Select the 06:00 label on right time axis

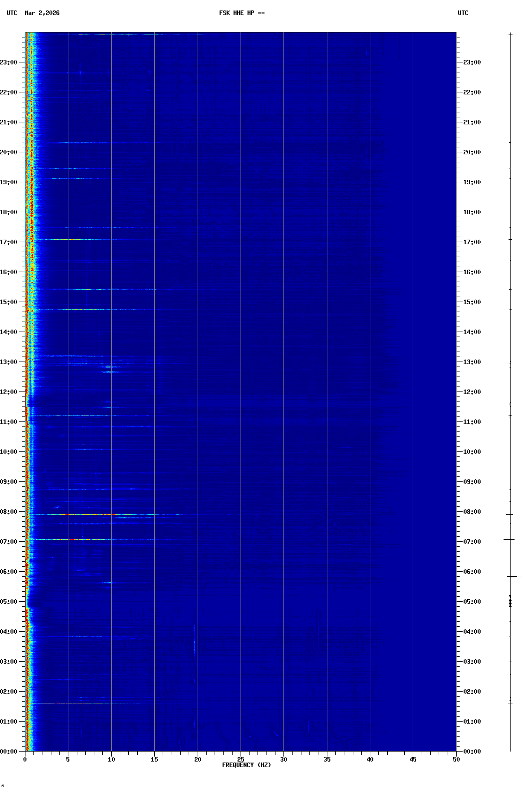(x=472, y=572)
